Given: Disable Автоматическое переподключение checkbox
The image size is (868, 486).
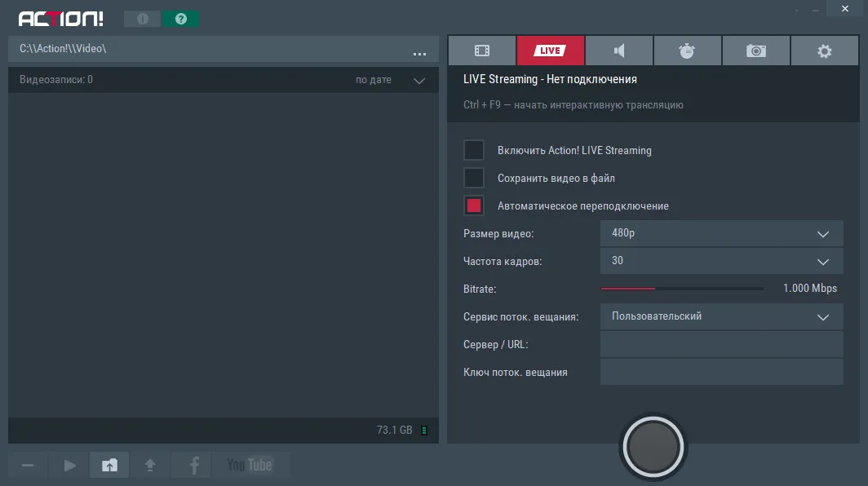Looking at the screenshot, I should coord(474,205).
